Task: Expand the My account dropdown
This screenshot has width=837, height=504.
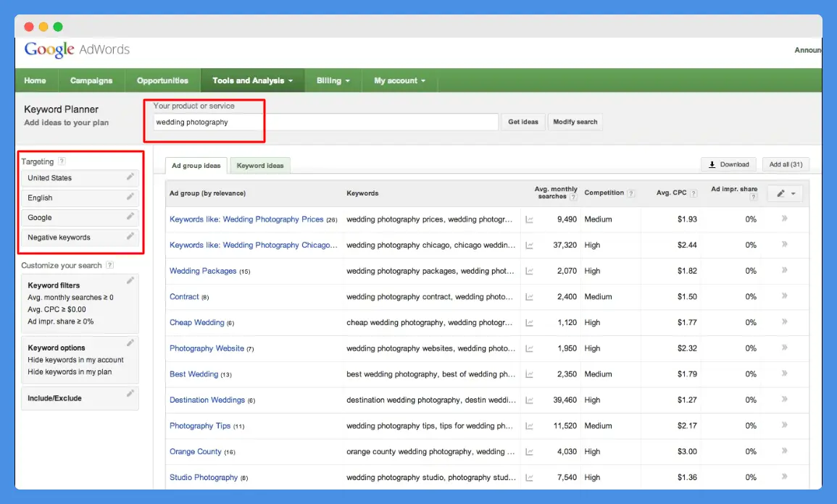Action: tap(399, 80)
